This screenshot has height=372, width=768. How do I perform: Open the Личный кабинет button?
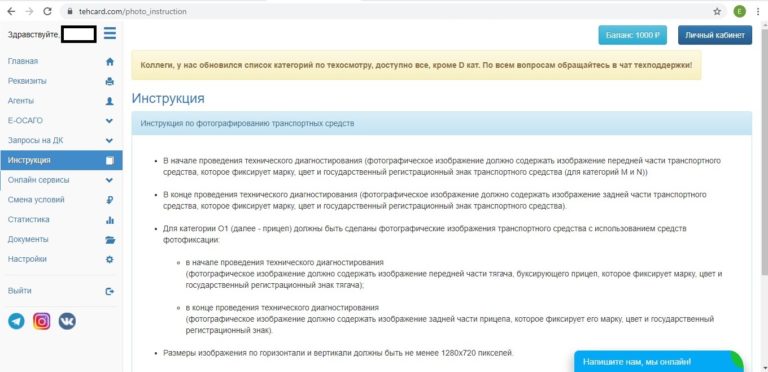click(x=715, y=35)
